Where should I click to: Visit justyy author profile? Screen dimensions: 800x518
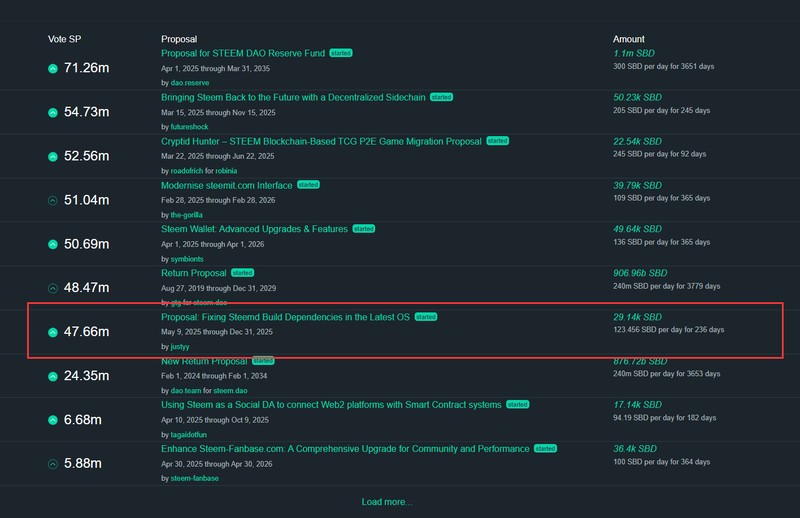point(180,347)
